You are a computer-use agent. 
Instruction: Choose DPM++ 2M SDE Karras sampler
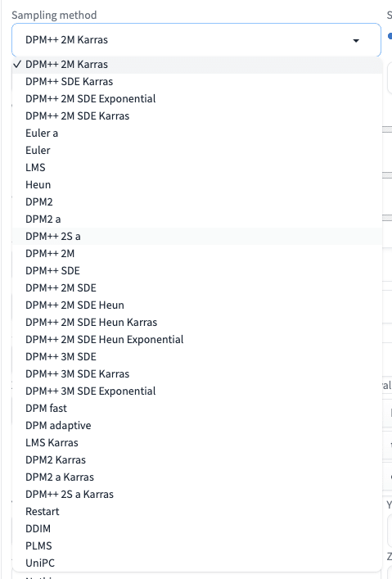tap(197, 116)
